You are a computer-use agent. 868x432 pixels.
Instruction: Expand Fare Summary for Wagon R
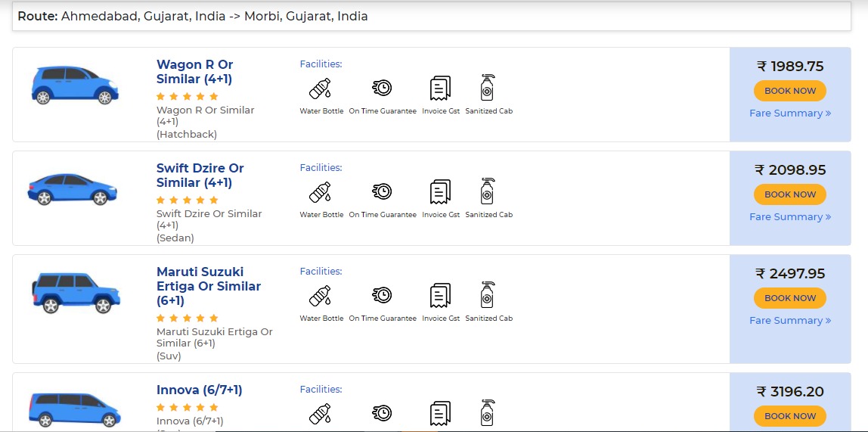coord(790,113)
